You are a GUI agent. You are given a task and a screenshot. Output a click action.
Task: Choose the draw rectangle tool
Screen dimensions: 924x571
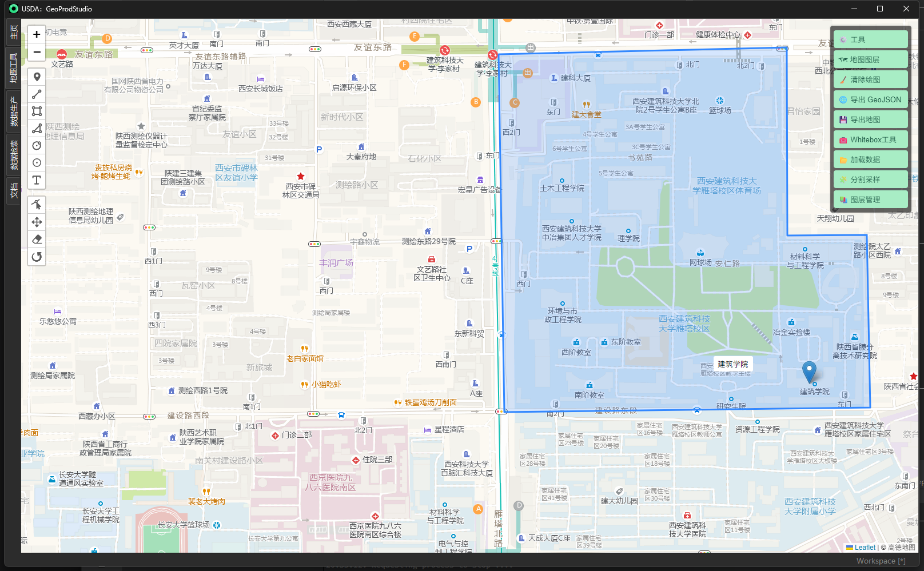click(37, 111)
